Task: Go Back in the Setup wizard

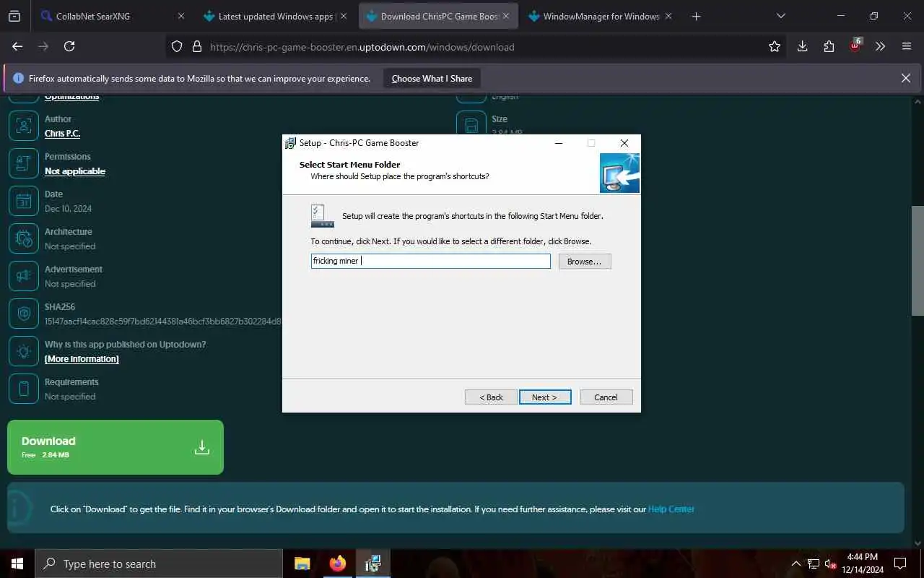Action: [x=491, y=397]
